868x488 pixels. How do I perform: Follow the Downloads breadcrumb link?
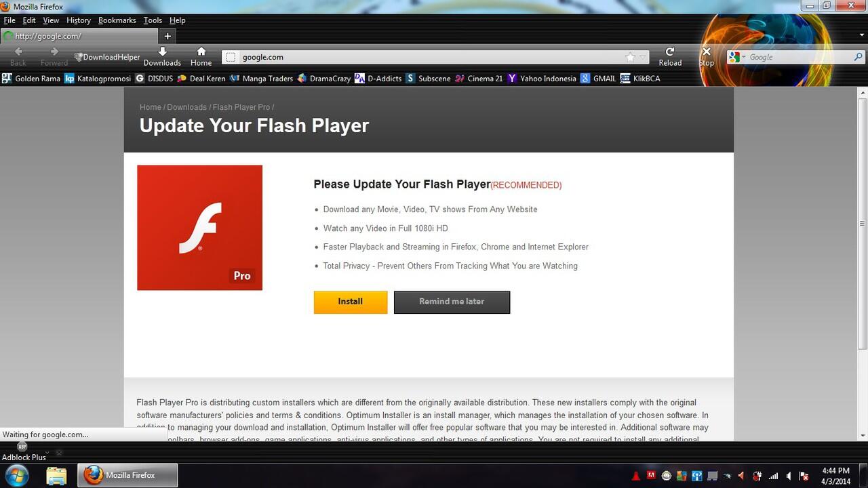pyautogui.click(x=187, y=107)
